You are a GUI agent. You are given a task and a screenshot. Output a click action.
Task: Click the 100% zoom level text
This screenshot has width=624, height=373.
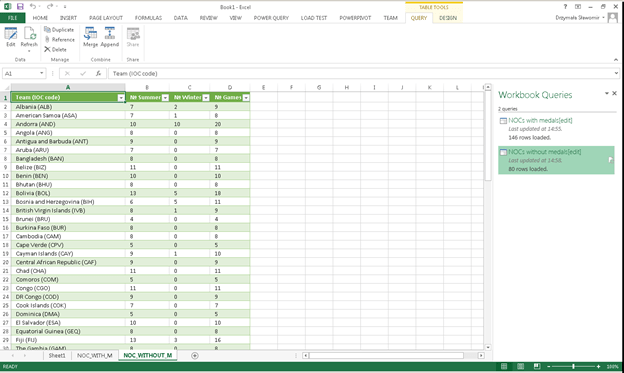[x=612, y=366]
